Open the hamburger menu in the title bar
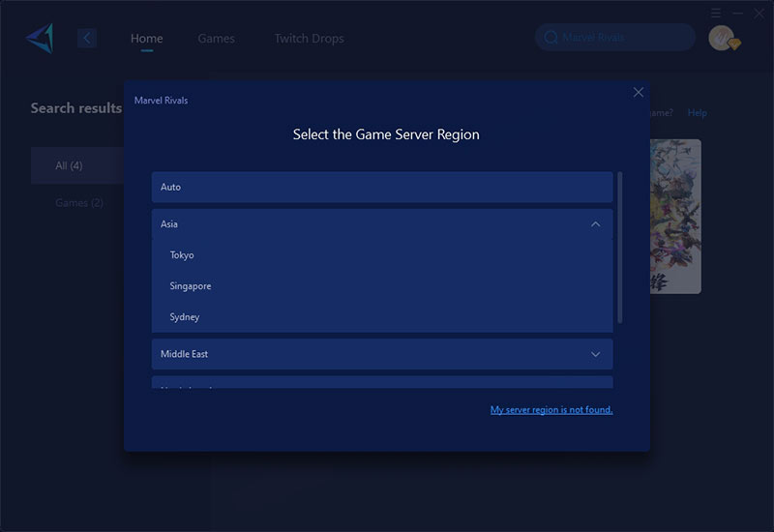This screenshot has height=532, width=774. click(716, 13)
